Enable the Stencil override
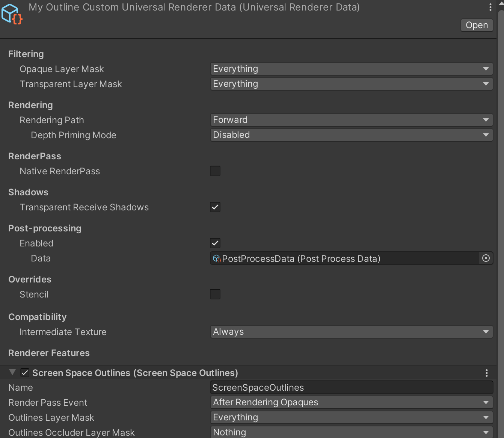This screenshot has width=504, height=438. [215, 294]
